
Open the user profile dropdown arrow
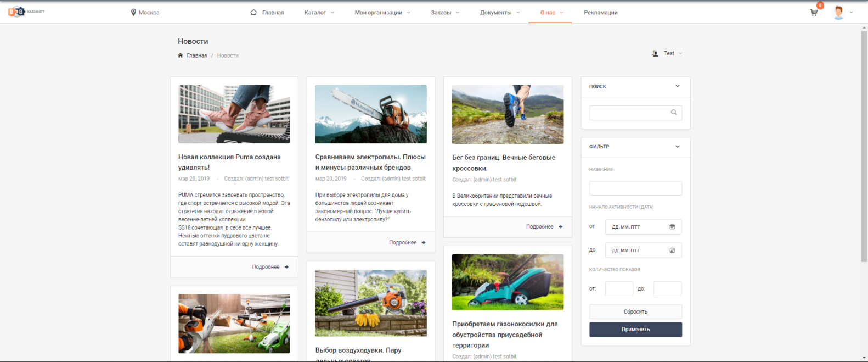pos(851,13)
